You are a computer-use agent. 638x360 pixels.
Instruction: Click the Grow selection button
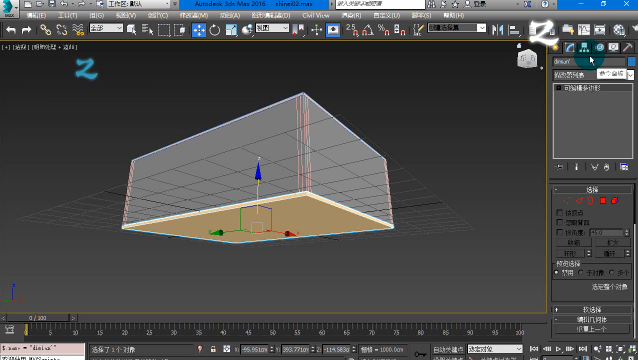[x=612, y=242]
